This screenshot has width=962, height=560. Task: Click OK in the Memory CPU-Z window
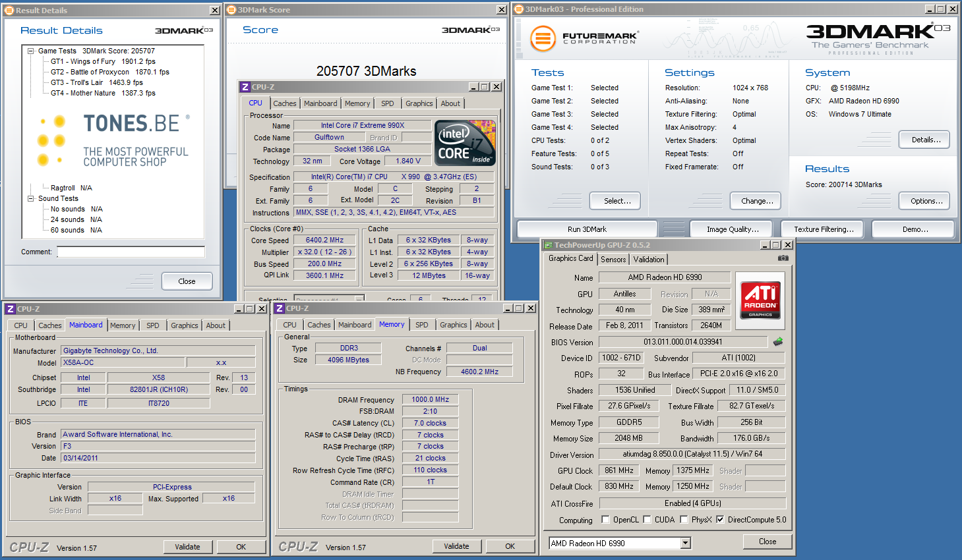click(x=510, y=546)
